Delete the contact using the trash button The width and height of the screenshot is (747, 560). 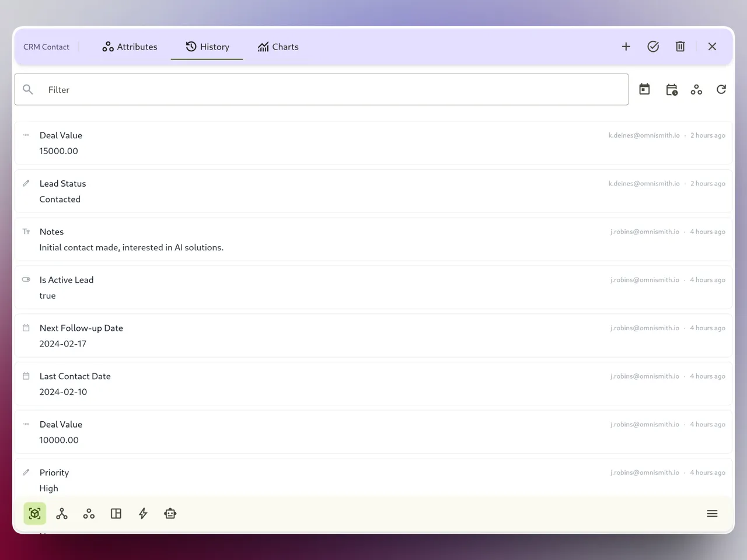click(x=680, y=46)
